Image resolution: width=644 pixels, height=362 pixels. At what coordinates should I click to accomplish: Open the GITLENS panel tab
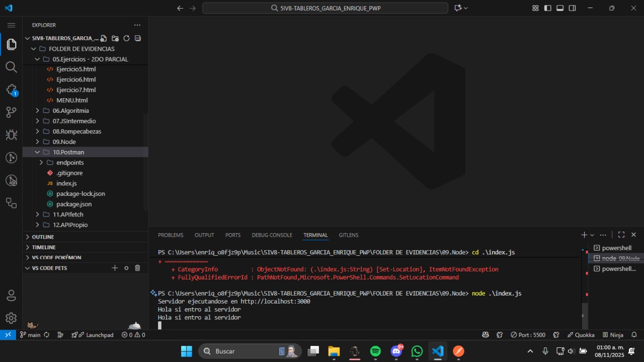tap(349, 235)
